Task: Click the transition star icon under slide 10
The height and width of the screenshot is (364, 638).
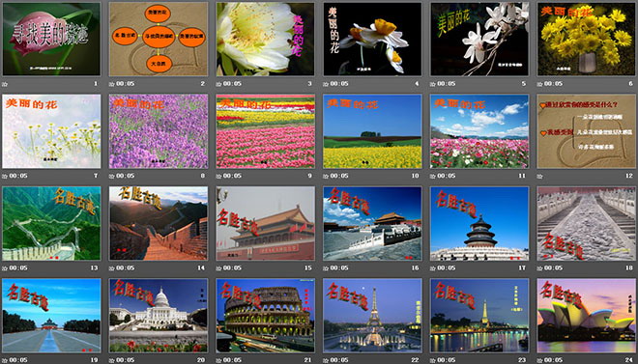Action: click(326, 177)
